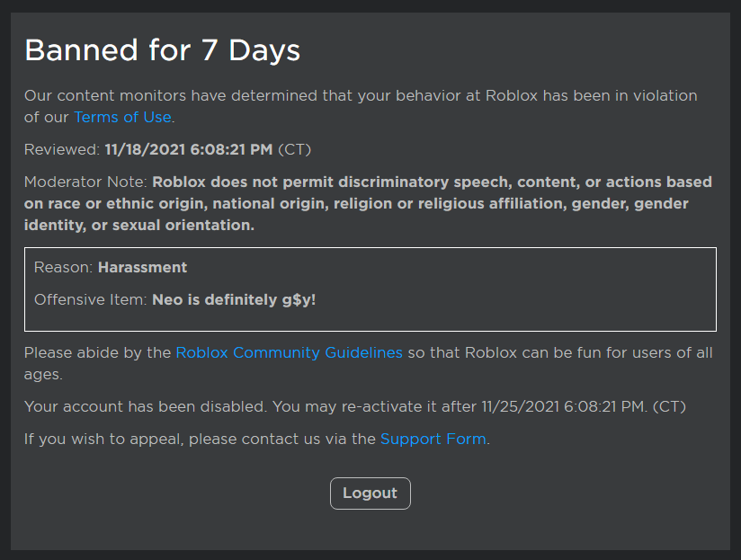This screenshot has width=741, height=560.
Task: Click the re-activation date 11/25/2021 6:08:21 PM
Action: 563,406
